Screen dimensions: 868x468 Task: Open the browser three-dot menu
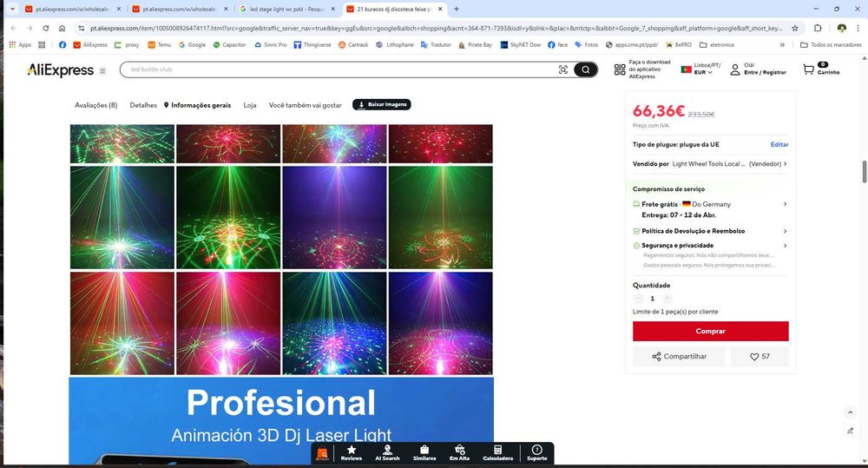pos(858,29)
